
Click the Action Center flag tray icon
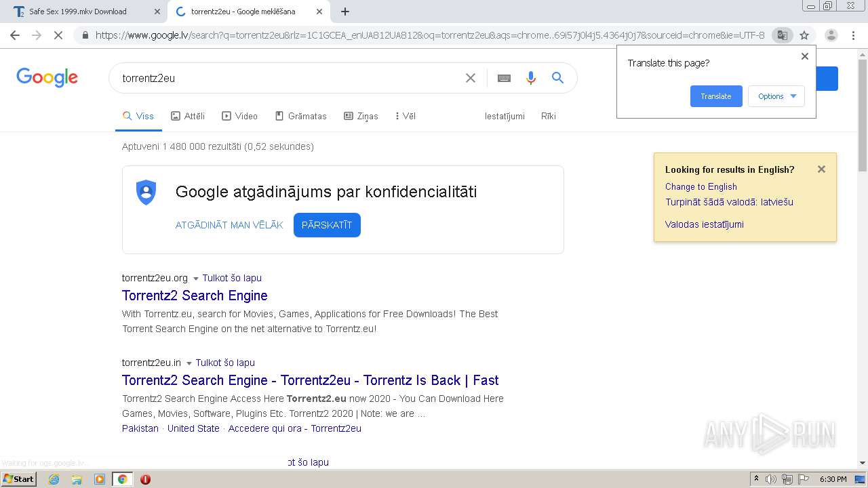(x=803, y=479)
